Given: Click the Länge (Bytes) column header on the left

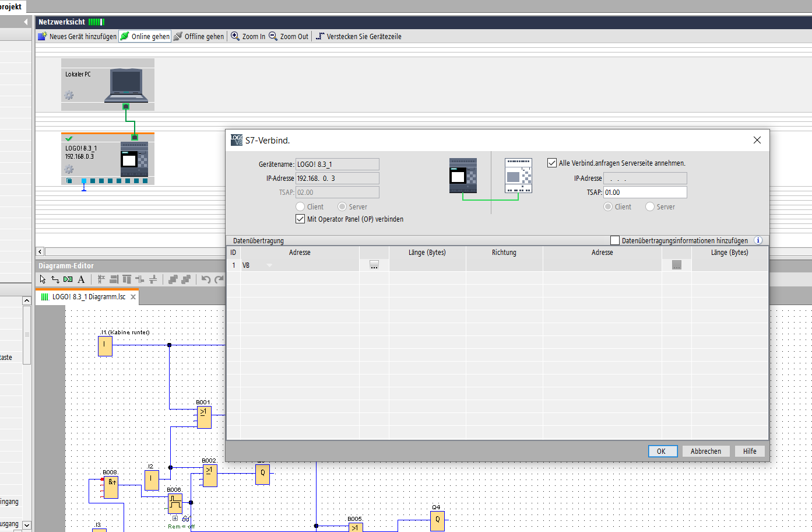Looking at the screenshot, I should pos(427,253).
